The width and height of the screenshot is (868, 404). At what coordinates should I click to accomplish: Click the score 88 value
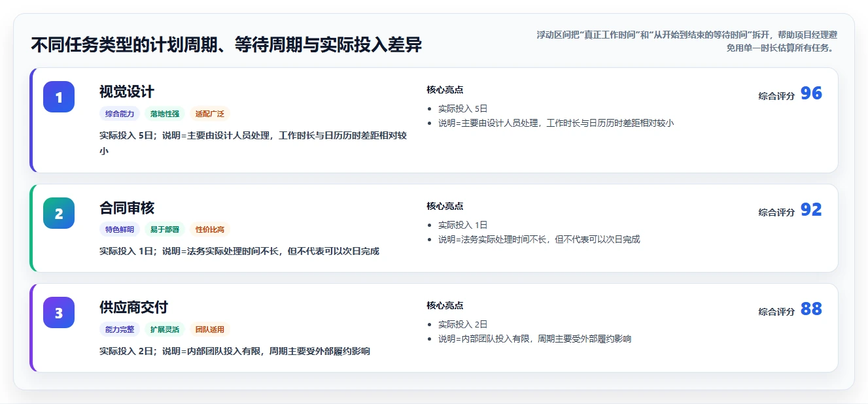[x=811, y=309]
